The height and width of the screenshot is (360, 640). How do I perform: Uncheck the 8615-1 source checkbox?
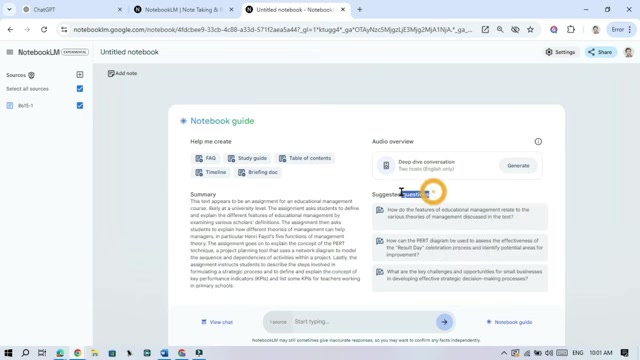[x=80, y=105]
